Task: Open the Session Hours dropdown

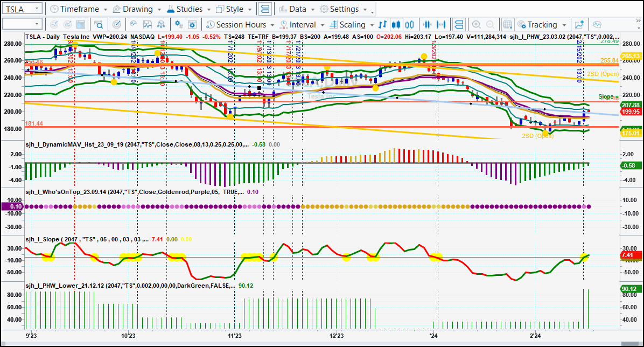Action: pos(240,25)
